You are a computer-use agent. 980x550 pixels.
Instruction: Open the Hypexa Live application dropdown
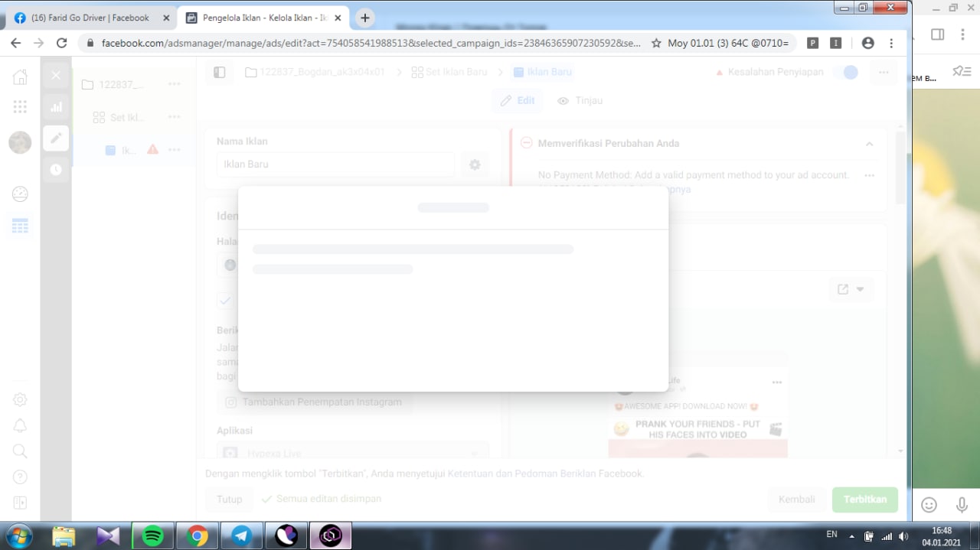coord(352,454)
